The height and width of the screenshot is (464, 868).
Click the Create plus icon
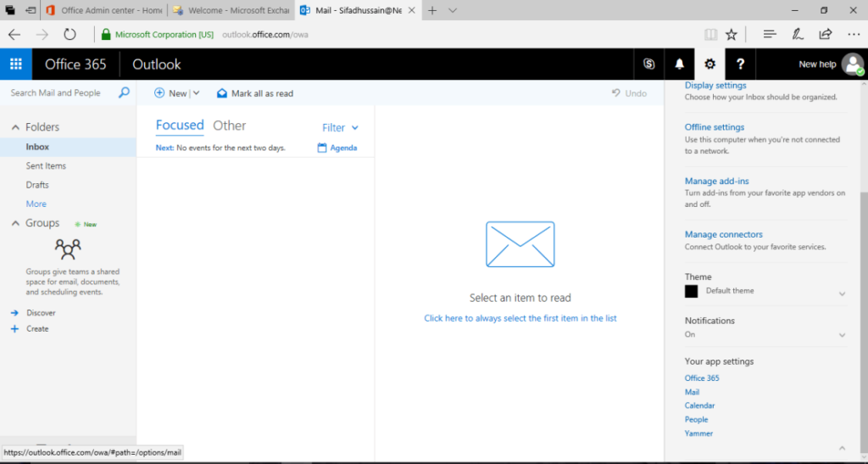click(14, 329)
